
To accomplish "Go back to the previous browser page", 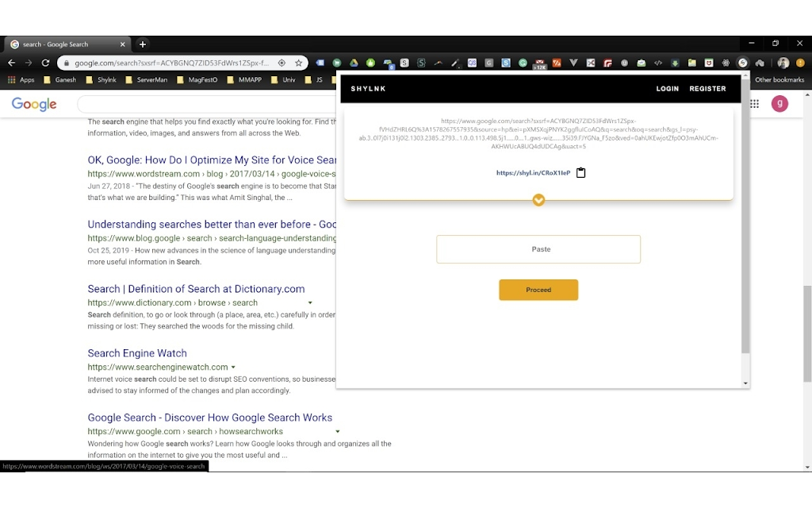I will (11, 63).
